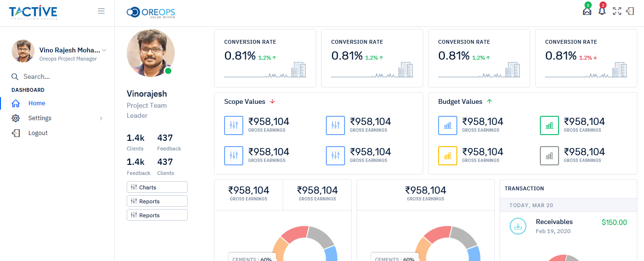Click the Oreops Project Manager subtitle
This screenshot has width=644, height=261.
[x=68, y=59]
